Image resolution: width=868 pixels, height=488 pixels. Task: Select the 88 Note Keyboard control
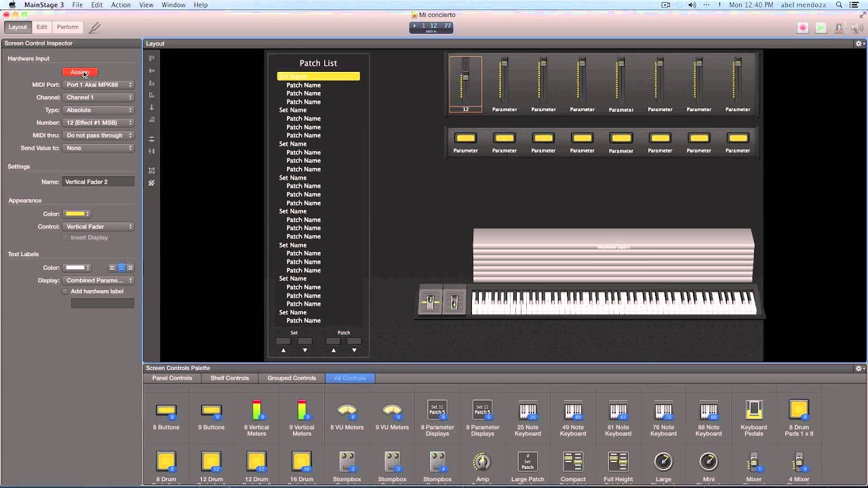[709, 418]
